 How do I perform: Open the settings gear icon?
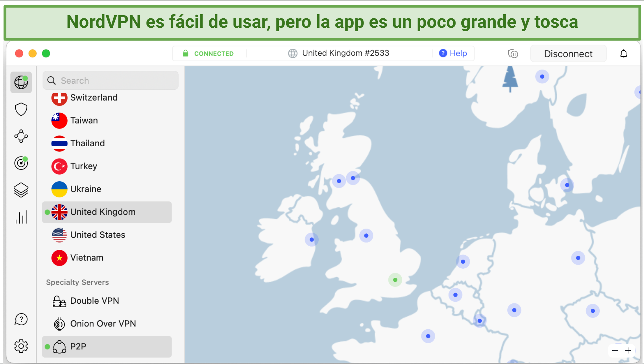click(x=21, y=346)
